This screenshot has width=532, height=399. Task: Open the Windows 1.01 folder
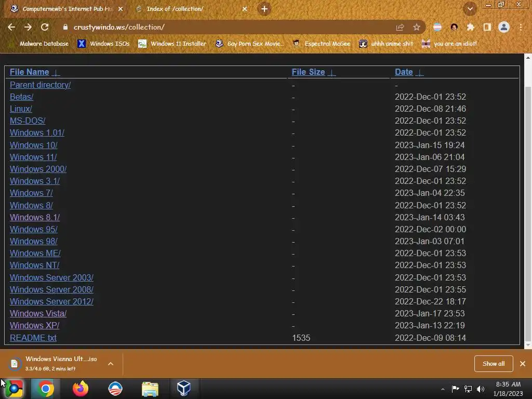37,132
